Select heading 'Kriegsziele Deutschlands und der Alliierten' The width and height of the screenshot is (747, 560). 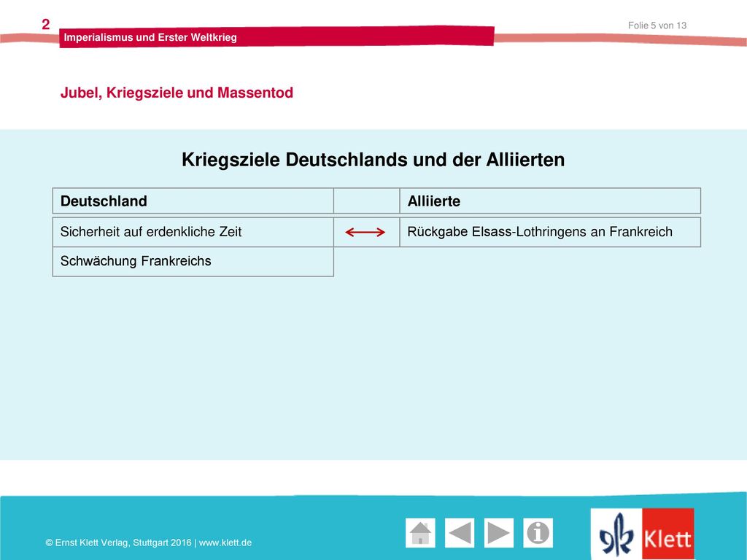373,160
